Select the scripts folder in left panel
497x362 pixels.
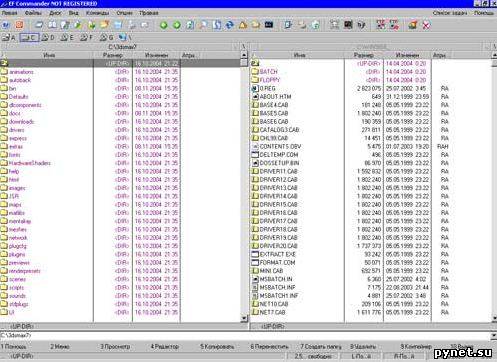16,287
